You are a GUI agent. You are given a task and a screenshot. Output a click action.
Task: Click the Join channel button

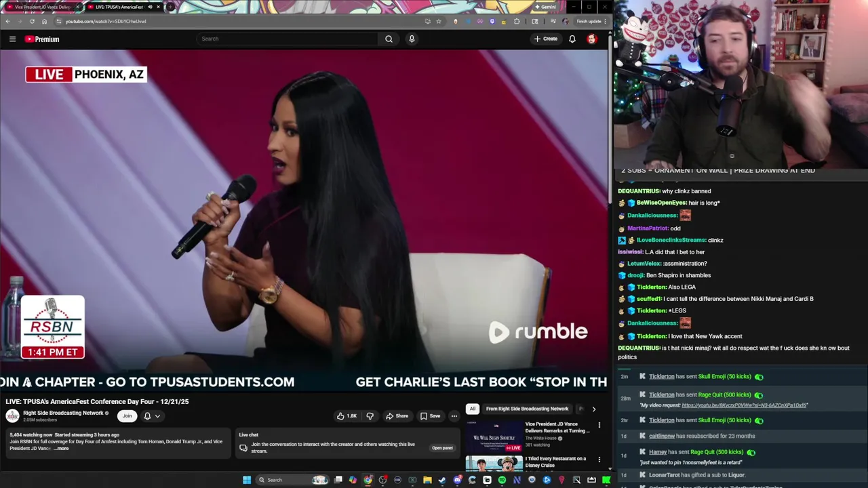coord(127,416)
